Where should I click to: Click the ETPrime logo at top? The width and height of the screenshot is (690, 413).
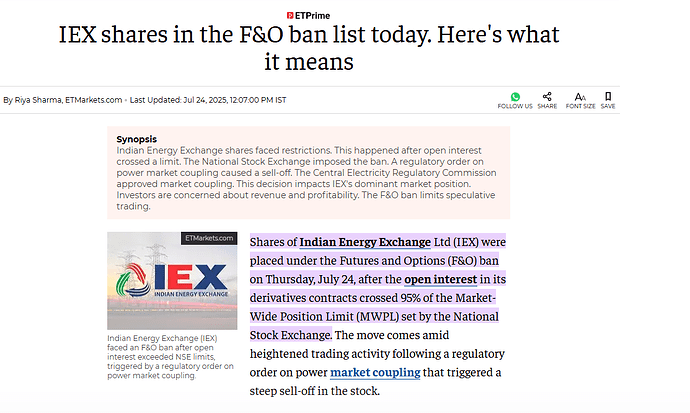tap(345, 14)
